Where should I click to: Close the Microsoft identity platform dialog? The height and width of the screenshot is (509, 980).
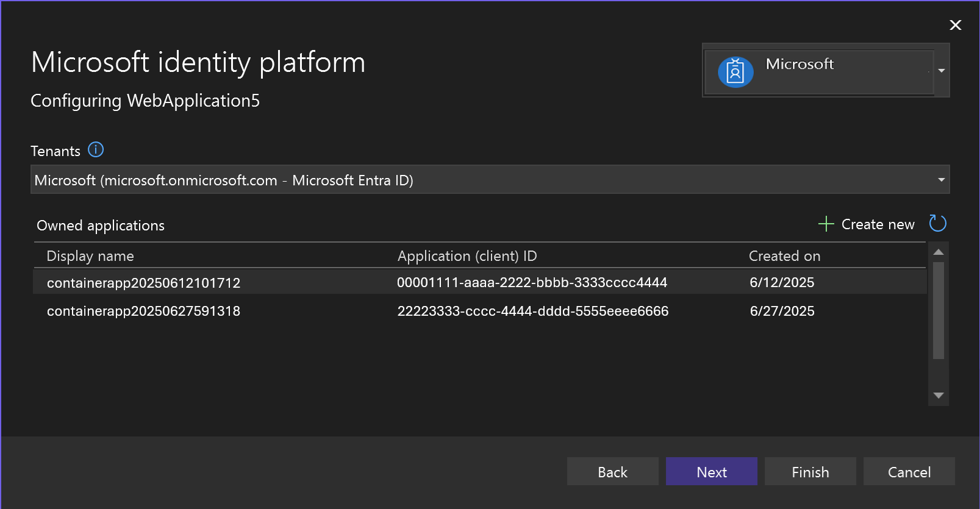click(955, 25)
